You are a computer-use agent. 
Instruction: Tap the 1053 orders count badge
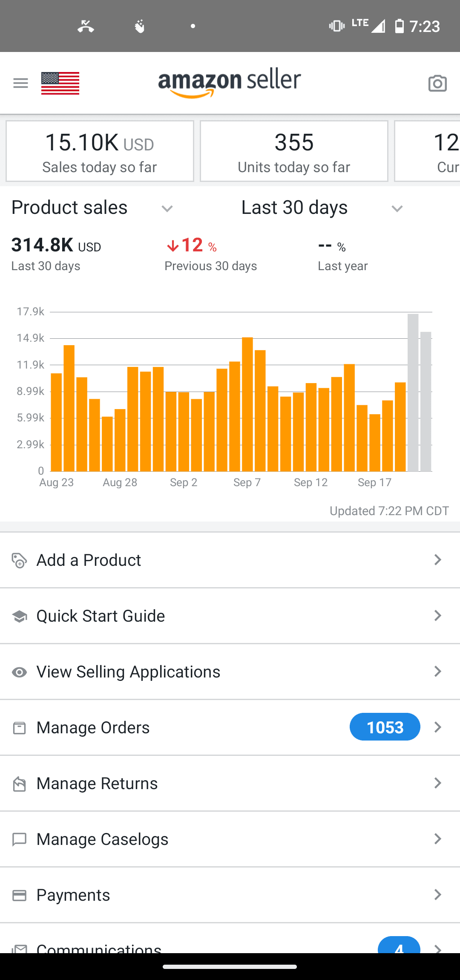click(385, 727)
